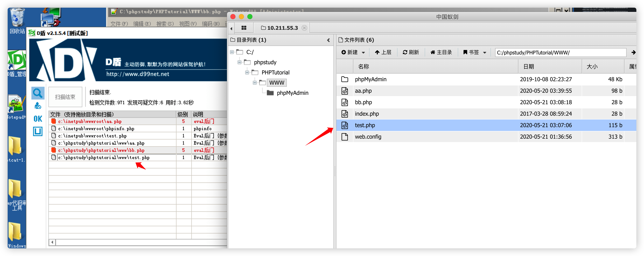Check the phpinfo.php row checkbox

(x=53, y=128)
